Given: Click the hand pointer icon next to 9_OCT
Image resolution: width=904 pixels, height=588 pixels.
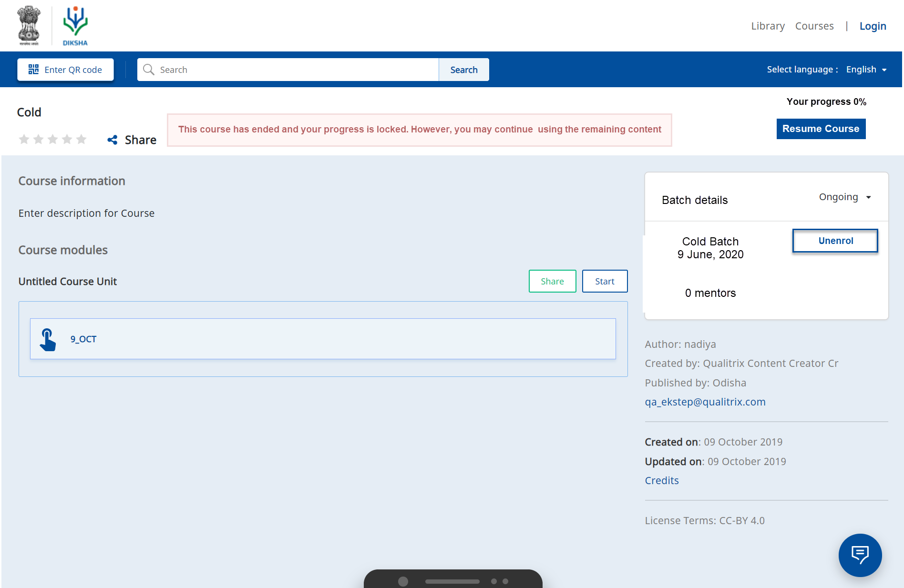Looking at the screenshot, I should click(x=48, y=339).
